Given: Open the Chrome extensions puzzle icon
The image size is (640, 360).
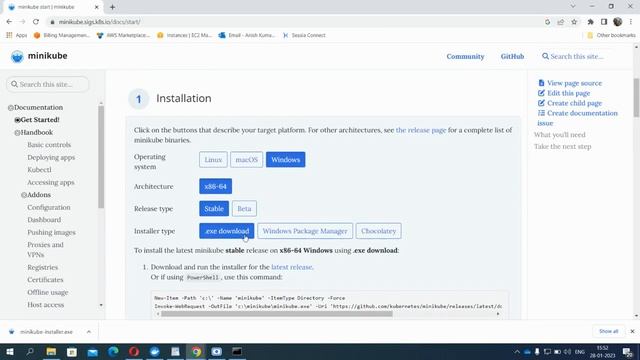Looking at the screenshot, I should (590, 22).
